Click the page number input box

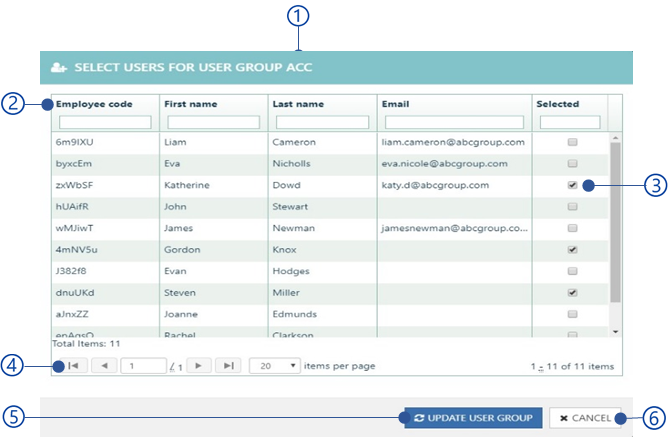click(143, 366)
